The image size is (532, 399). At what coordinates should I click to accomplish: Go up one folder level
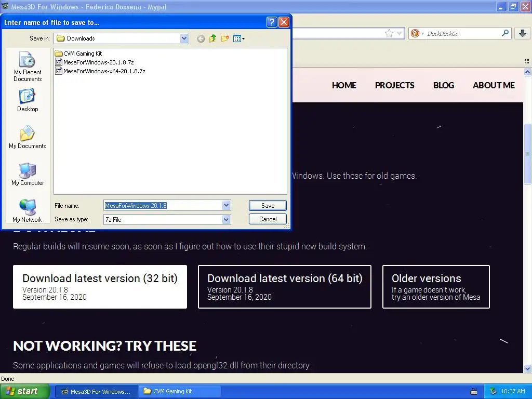coord(212,38)
